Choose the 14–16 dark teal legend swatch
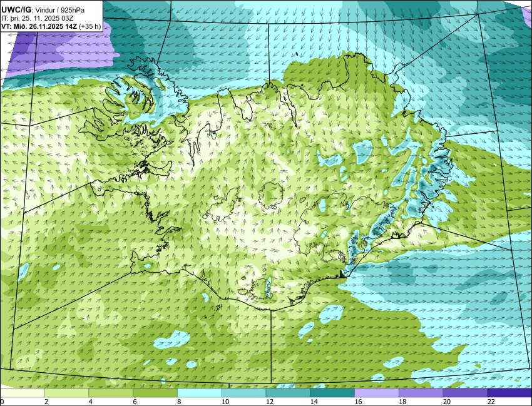The width and height of the screenshot is (532, 406). [x=332, y=393]
